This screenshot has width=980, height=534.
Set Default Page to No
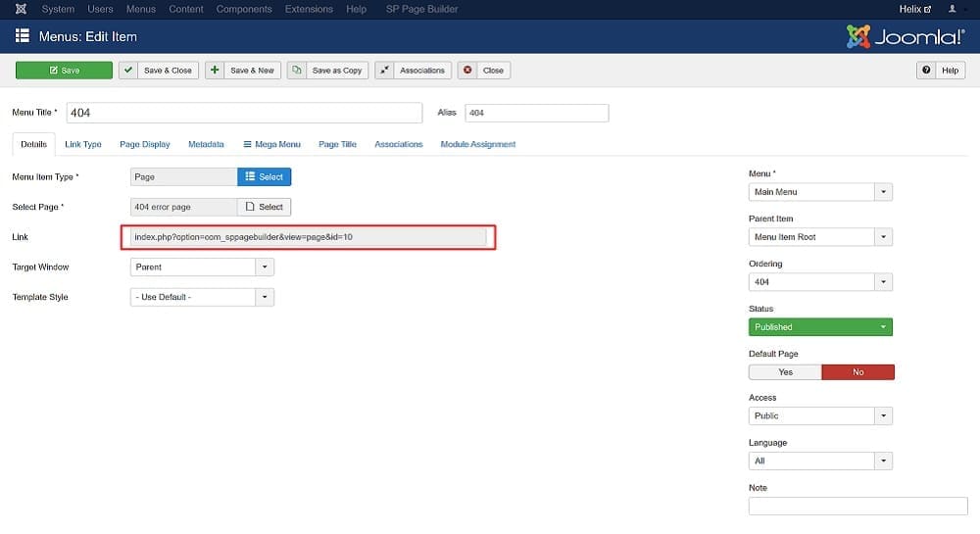tap(858, 372)
